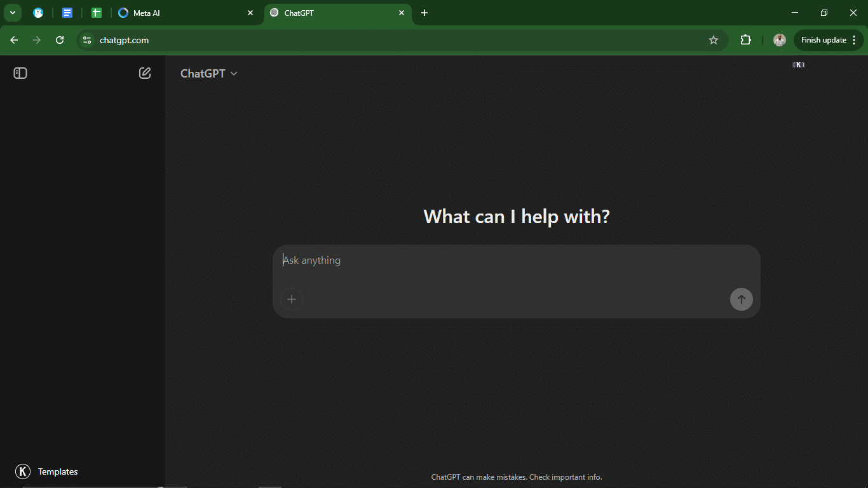
Task: View site information icon in address bar
Action: (x=88, y=40)
